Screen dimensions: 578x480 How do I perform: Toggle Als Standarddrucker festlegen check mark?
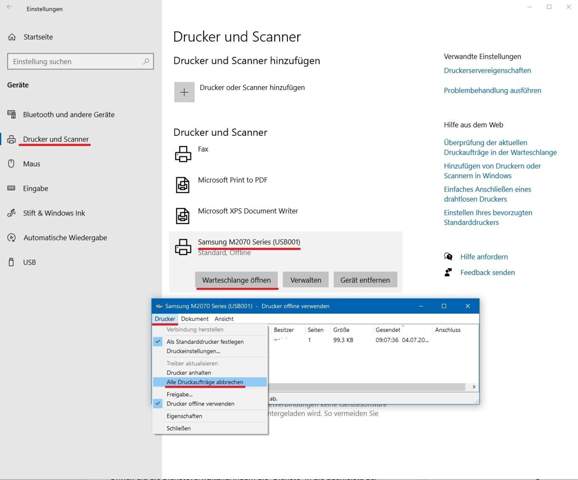click(x=158, y=341)
